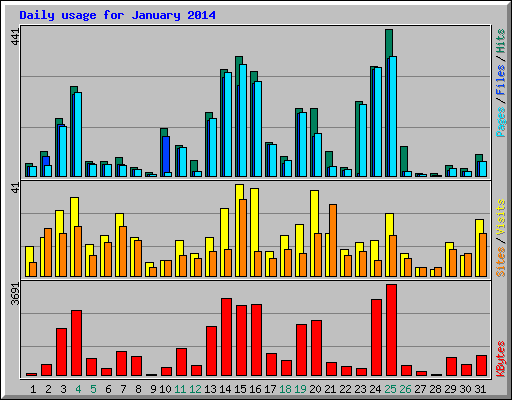
Task: Click day 6 on the x-axis
Action: 108,389
